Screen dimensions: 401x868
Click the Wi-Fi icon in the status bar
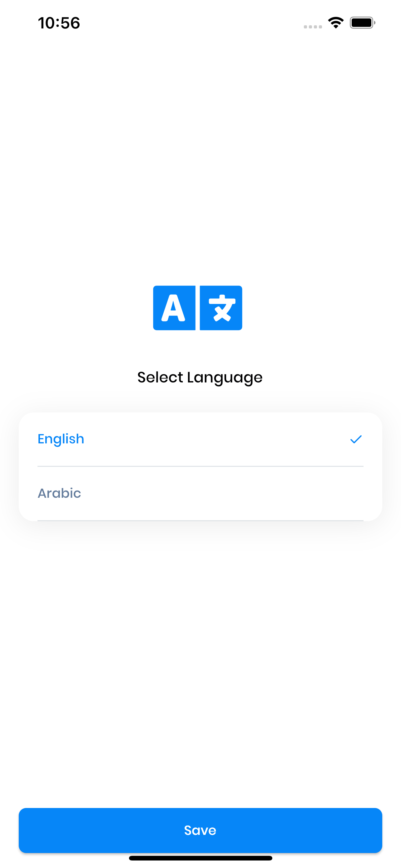coord(335,22)
